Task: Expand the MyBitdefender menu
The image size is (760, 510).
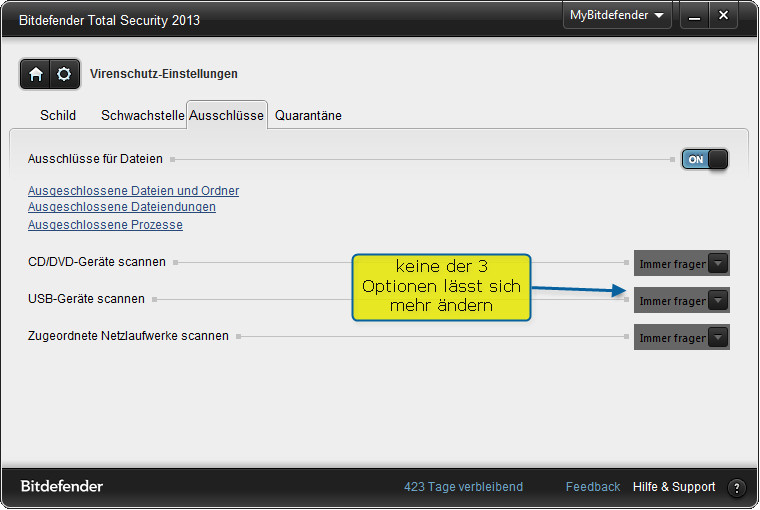Action: pyautogui.click(x=617, y=15)
